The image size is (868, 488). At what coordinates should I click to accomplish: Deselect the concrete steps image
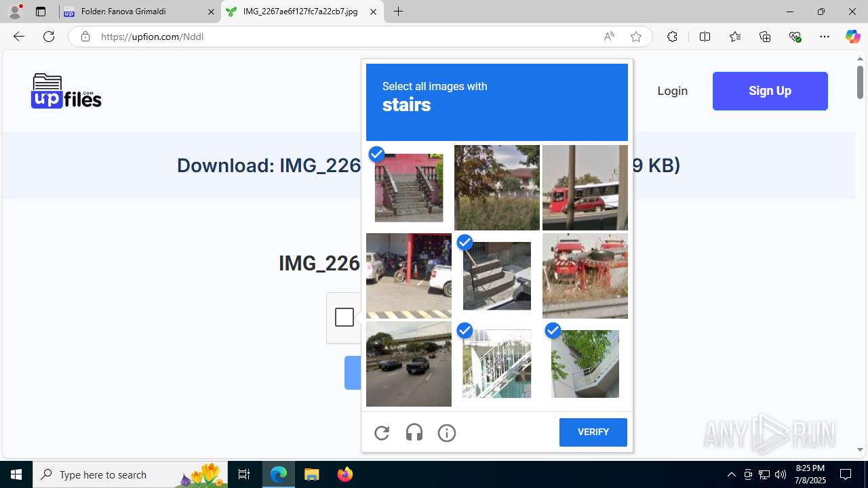coord(497,276)
